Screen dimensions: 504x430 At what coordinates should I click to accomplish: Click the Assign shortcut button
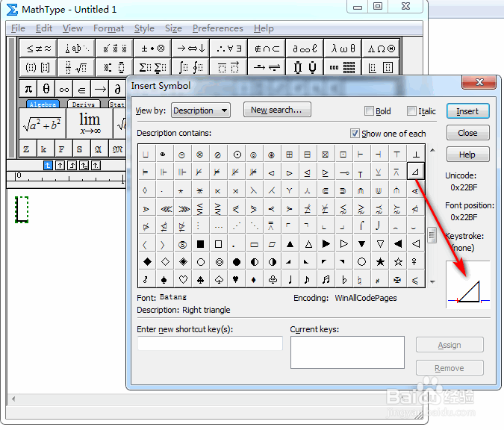pyautogui.click(x=449, y=345)
